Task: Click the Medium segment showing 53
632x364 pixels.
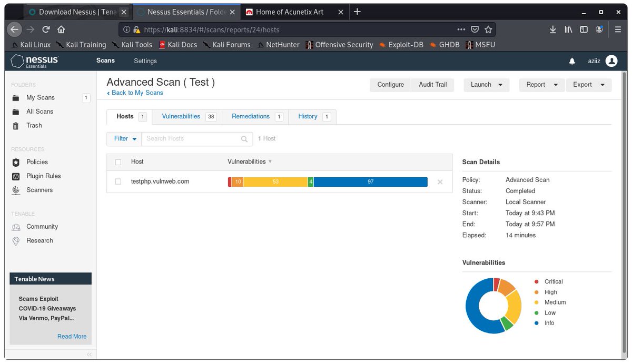Action: click(275, 182)
